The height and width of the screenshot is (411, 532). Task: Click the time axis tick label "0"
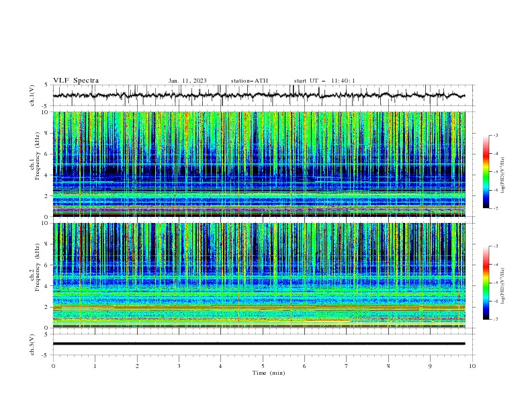pyautogui.click(x=53, y=366)
